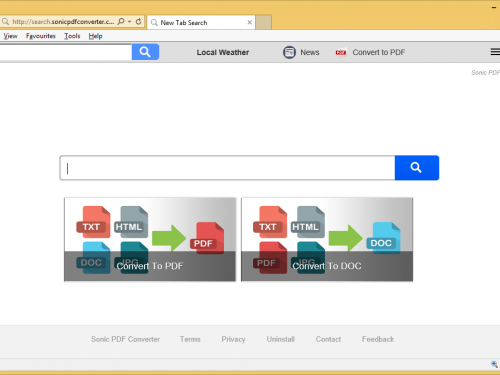500x375 pixels.
Task: Open the address bar dropdown arrow
Action: point(130,22)
